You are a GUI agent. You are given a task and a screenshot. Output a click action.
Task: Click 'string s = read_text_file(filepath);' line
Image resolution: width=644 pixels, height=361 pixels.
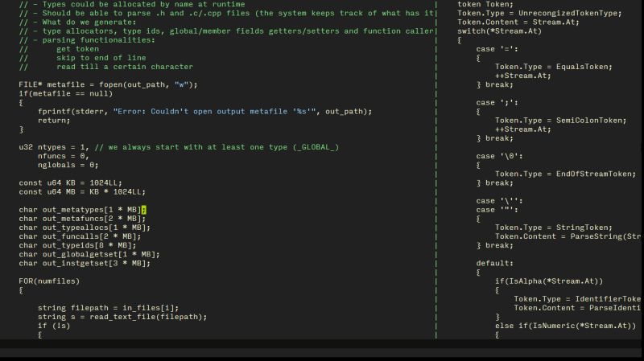click(x=122, y=317)
